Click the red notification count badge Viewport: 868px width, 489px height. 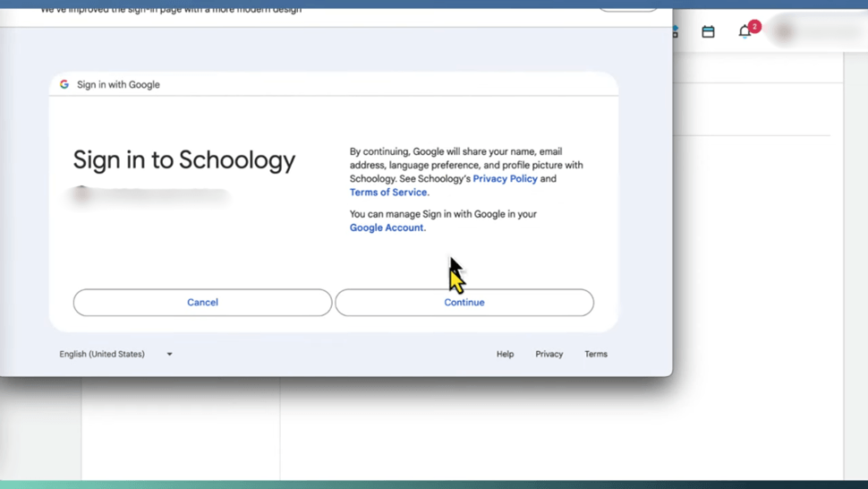tap(754, 27)
